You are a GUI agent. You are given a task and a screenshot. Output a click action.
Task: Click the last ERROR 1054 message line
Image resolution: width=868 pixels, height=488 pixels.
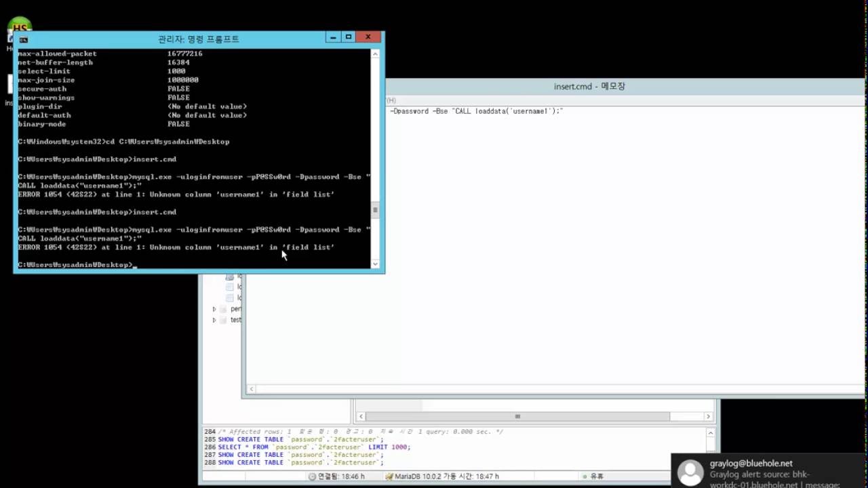[176, 247]
